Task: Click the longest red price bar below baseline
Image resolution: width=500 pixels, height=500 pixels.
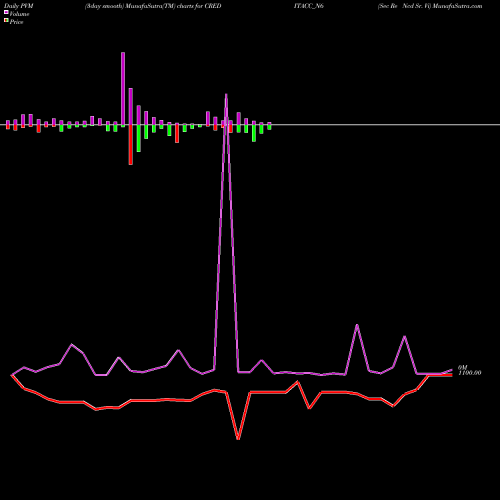Action: point(131,144)
